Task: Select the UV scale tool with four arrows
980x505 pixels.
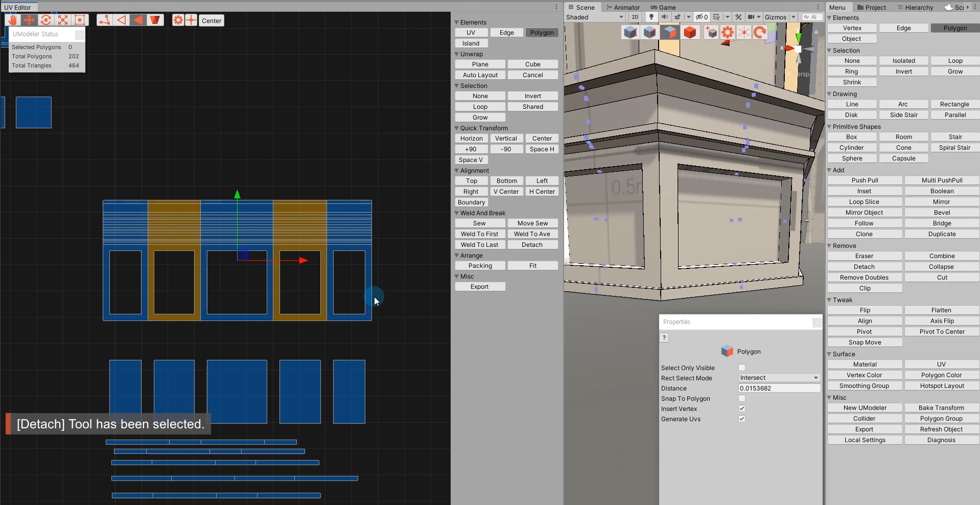Action: coord(63,20)
